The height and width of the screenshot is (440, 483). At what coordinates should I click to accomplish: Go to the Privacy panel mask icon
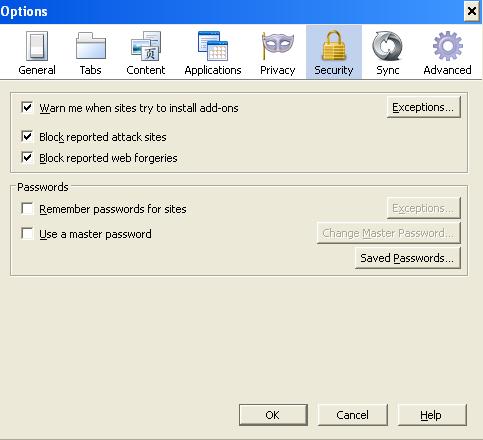(278, 47)
